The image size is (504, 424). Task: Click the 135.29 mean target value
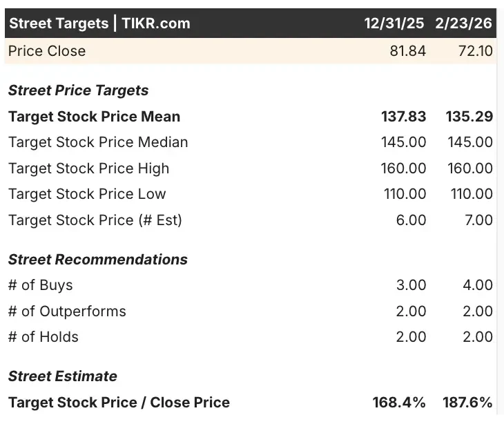[469, 117]
